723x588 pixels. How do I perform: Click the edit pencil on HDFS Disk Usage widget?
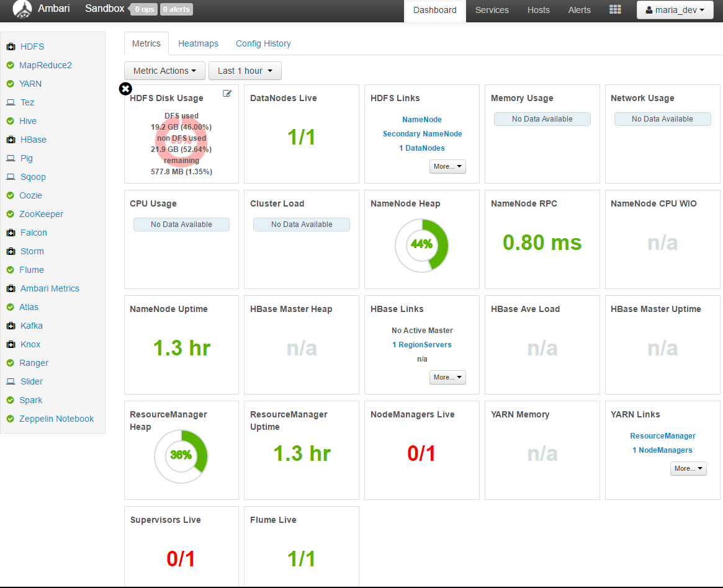[x=227, y=93]
